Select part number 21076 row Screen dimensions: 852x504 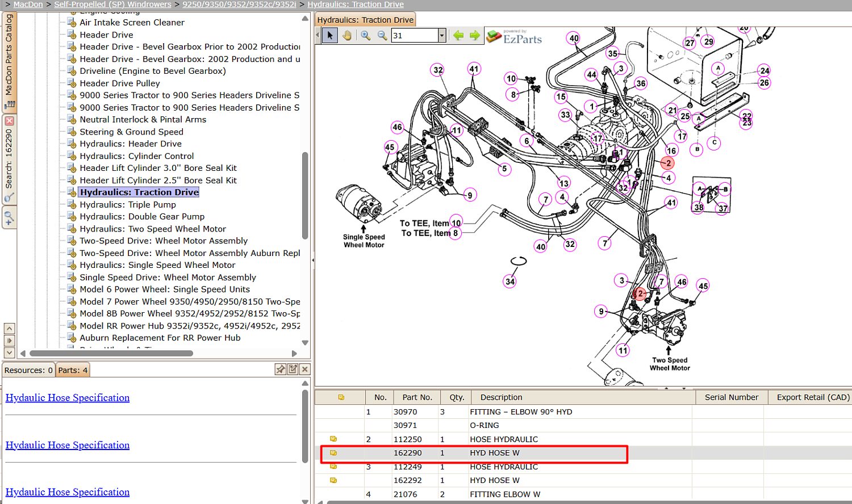pos(583,494)
